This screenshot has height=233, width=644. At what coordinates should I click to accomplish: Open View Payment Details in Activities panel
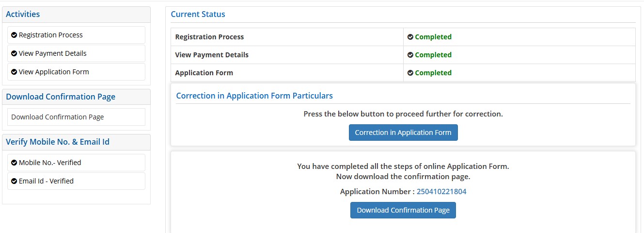tap(53, 53)
